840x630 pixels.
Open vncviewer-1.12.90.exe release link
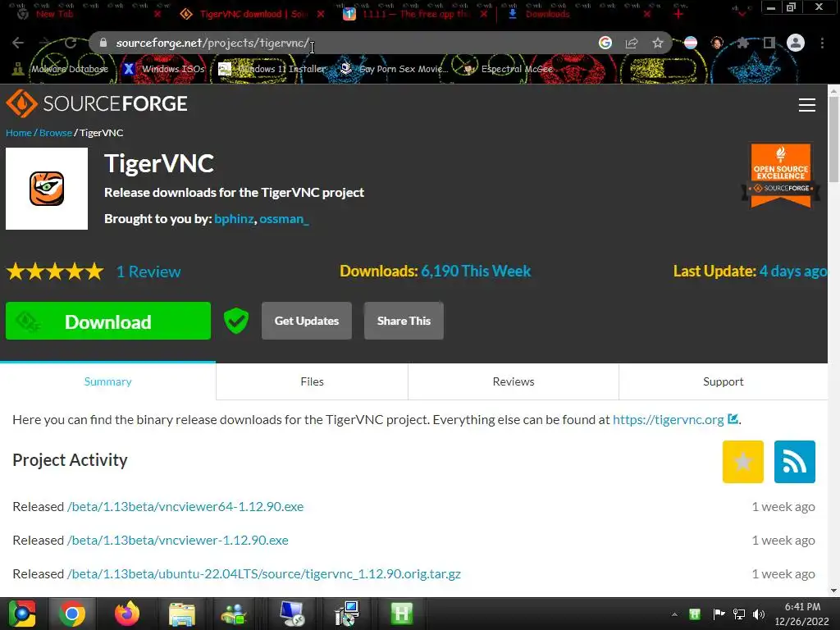click(x=178, y=540)
